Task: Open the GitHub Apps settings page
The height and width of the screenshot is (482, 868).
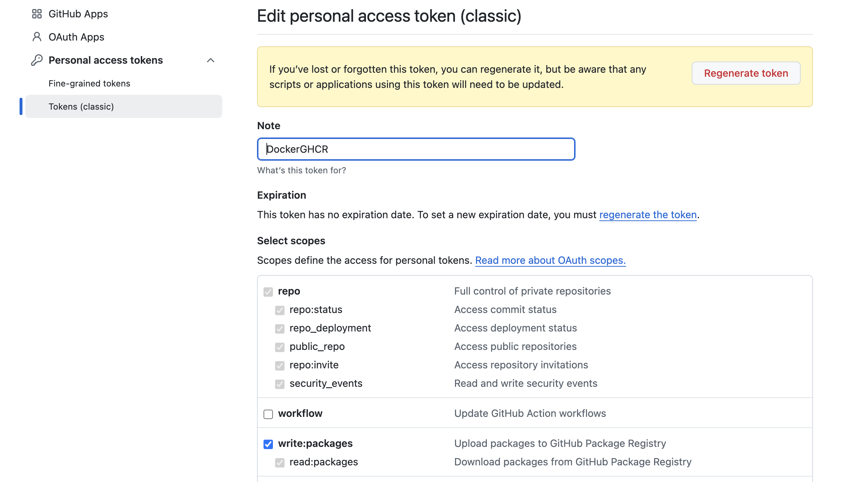Action: tap(78, 14)
